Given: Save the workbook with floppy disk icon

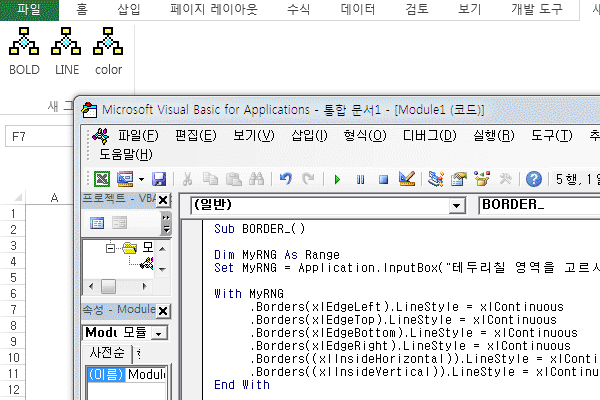Looking at the screenshot, I should (158, 179).
